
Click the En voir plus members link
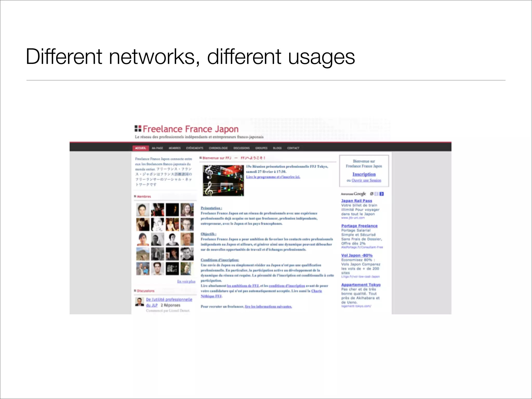186,281
